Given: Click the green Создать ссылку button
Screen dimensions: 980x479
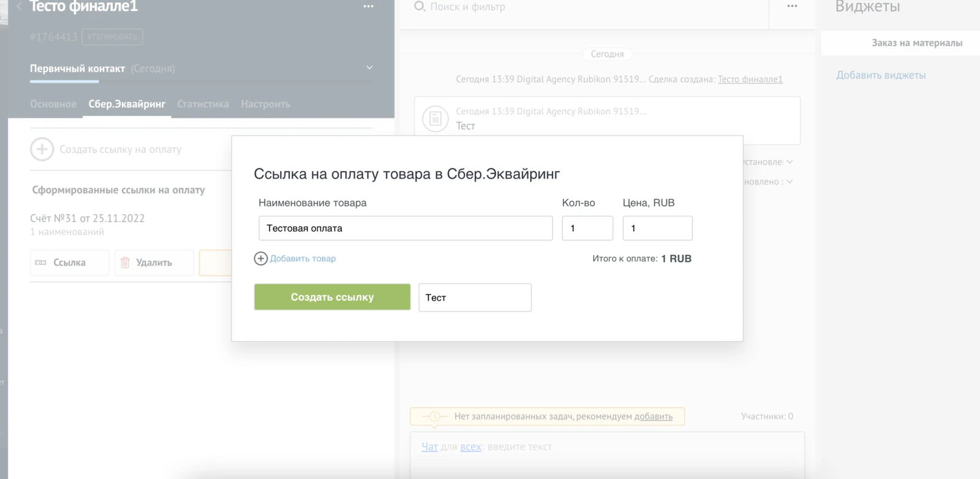Looking at the screenshot, I should coord(332,297).
